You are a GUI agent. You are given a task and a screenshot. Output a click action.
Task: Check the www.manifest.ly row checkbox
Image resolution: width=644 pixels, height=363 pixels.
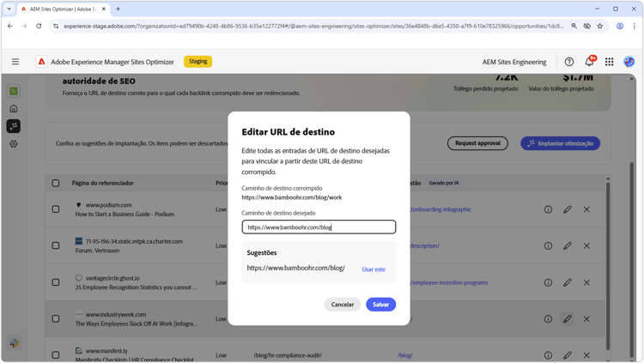click(x=56, y=354)
